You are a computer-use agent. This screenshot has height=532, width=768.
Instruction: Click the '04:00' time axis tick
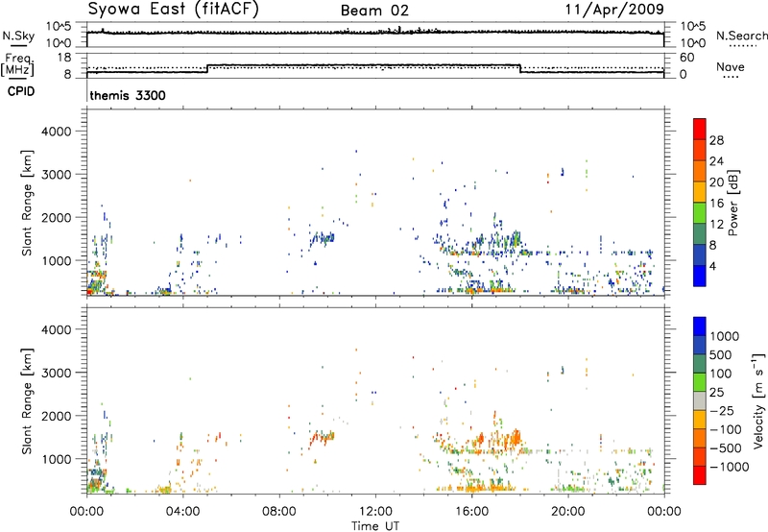(x=182, y=512)
